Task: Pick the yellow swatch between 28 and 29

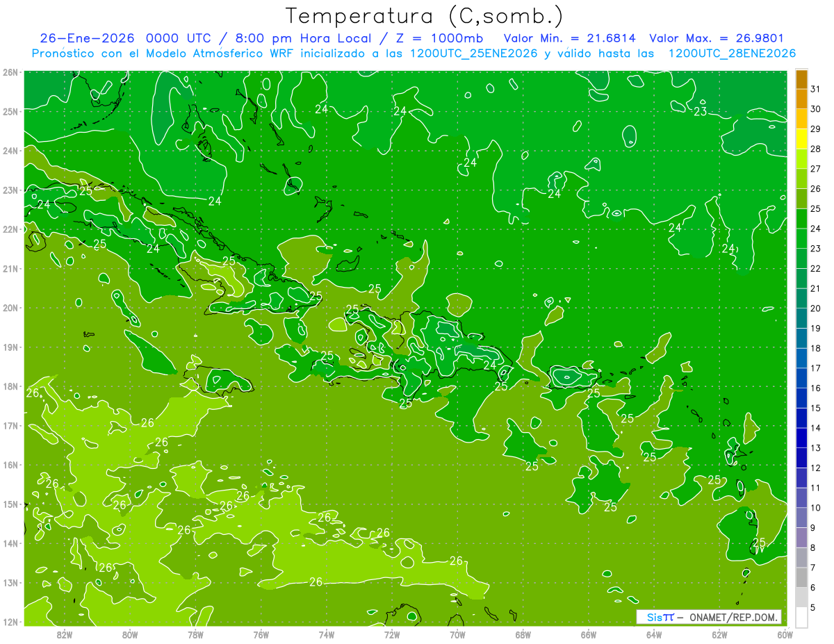Action: pyautogui.click(x=801, y=139)
